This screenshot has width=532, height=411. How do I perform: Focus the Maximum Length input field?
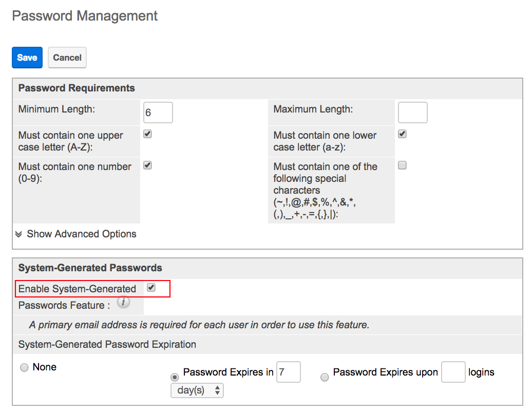click(x=412, y=113)
